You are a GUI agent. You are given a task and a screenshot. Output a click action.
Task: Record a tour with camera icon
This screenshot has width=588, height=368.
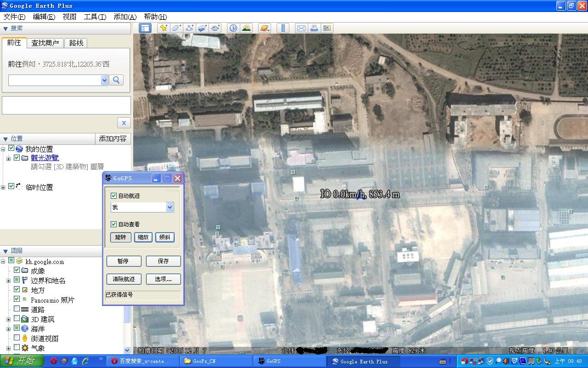click(215, 28)
